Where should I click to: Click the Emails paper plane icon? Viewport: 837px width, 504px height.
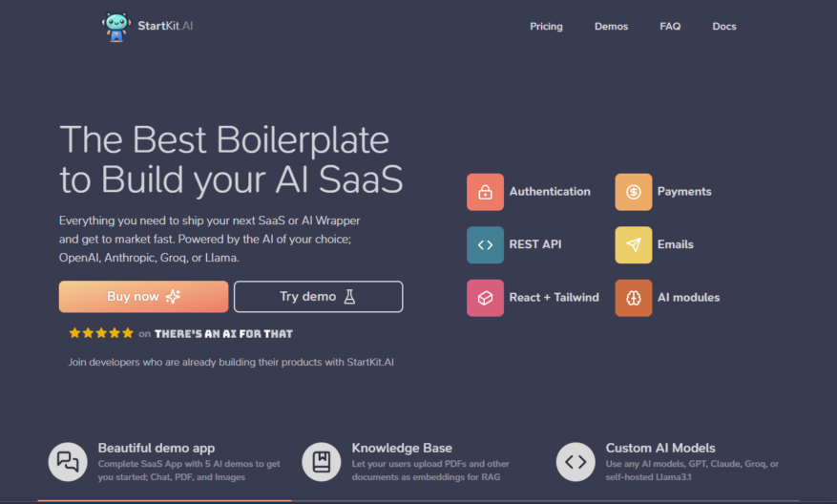633,244
